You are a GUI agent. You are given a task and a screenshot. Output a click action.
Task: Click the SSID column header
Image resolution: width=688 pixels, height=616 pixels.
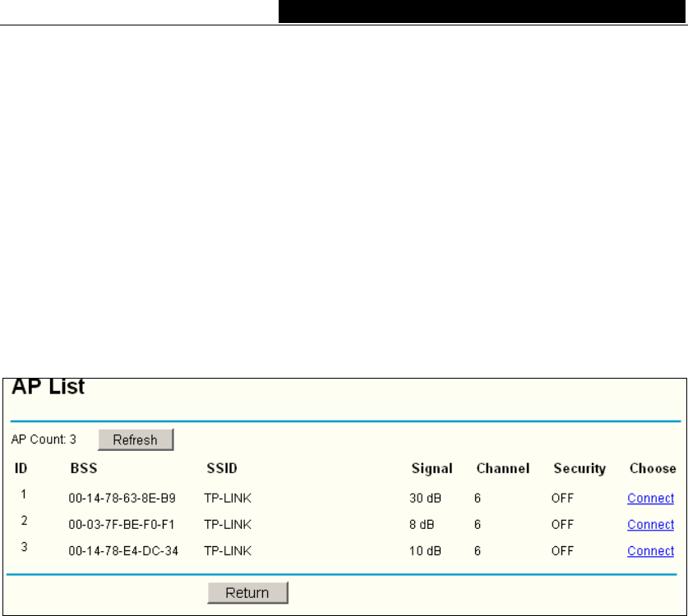[x=222, y=468]
